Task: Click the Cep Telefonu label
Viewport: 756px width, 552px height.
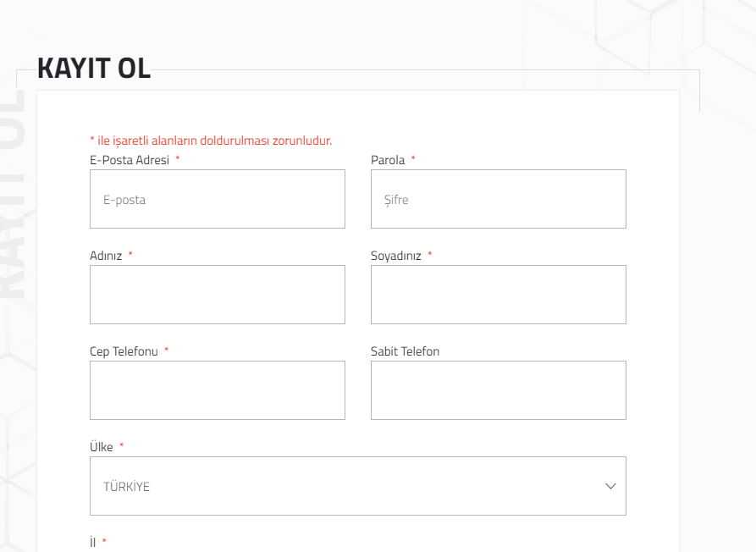Action: pyautogui.click(x=124, y=351)
